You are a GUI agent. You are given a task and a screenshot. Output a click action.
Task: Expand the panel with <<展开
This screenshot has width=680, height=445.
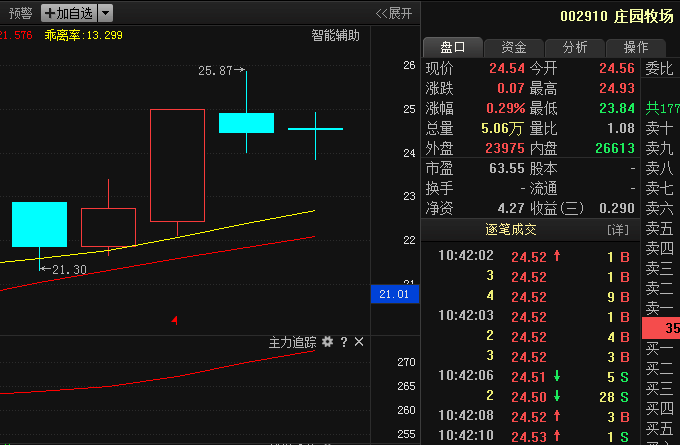394,13
